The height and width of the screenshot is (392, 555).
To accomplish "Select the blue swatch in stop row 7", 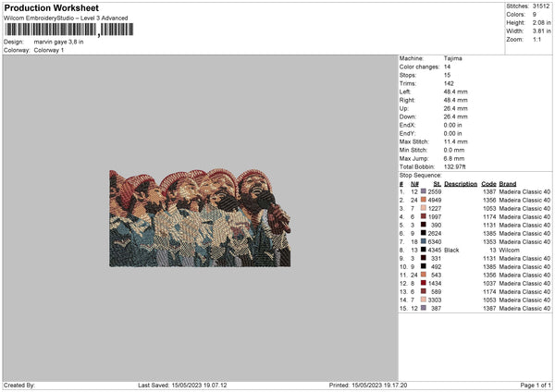I will (424, 241).
